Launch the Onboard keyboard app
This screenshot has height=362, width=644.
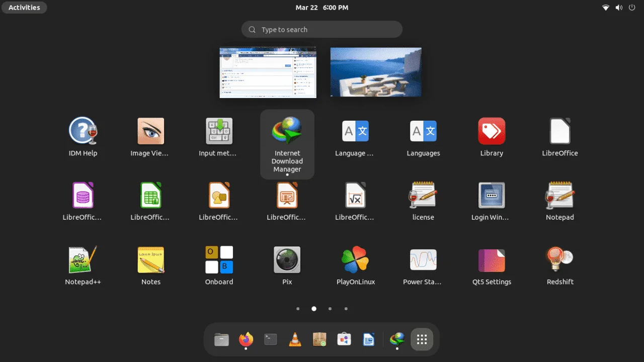(219, 266)
